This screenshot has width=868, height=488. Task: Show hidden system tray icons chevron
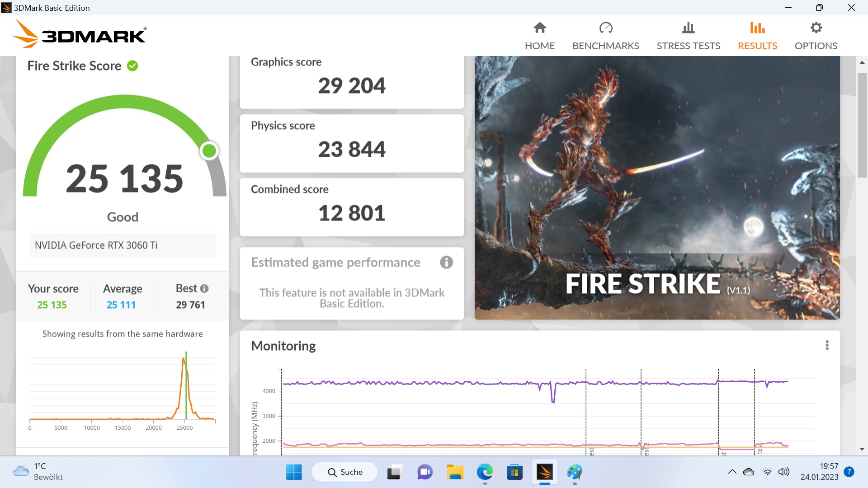pyautogui.click(x=732, y=472)
